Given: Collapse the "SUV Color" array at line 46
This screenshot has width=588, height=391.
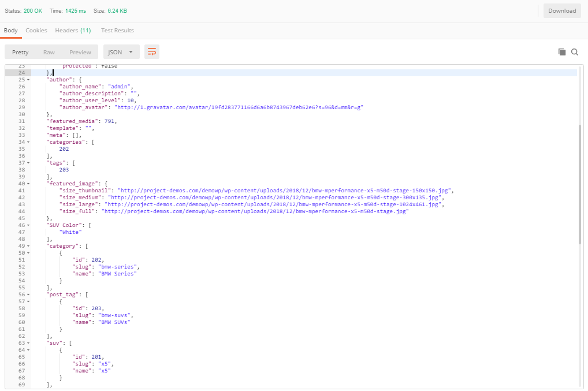Looking at the screenshot, I should click(x=28, y=225).
